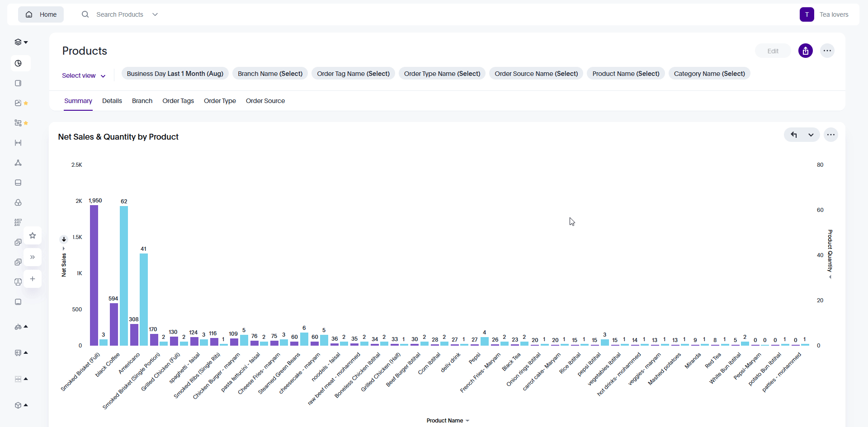Open the page options ellipsis next to Edit
868x427 pixels.
click(x=827, y=51)
